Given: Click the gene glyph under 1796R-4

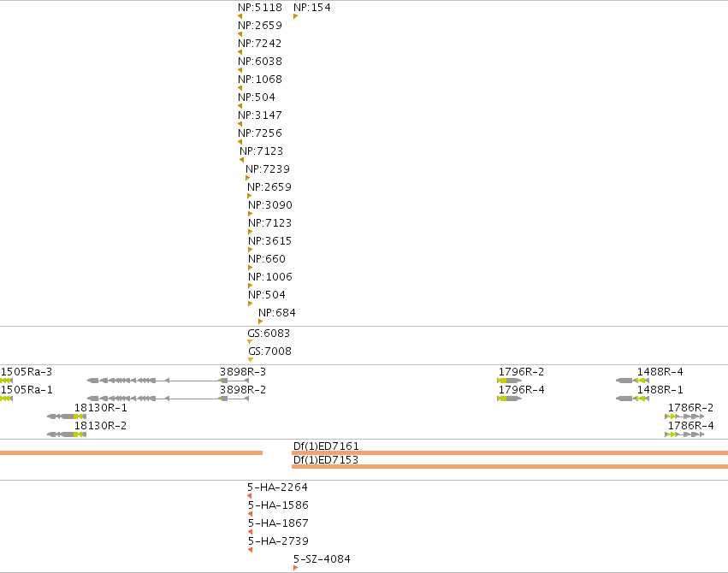Looking at the screenshot, I should 509,399.
